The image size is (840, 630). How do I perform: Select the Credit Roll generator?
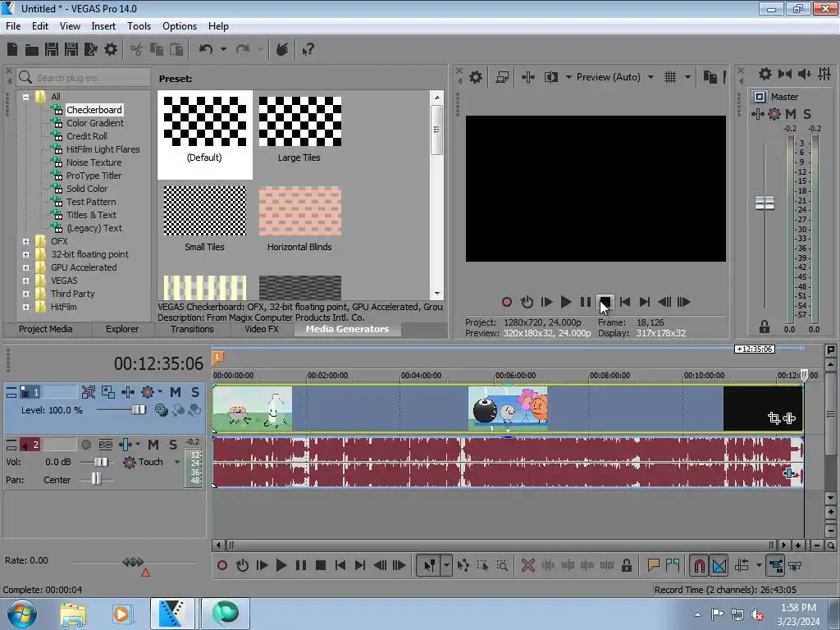(x=86, y=136)
